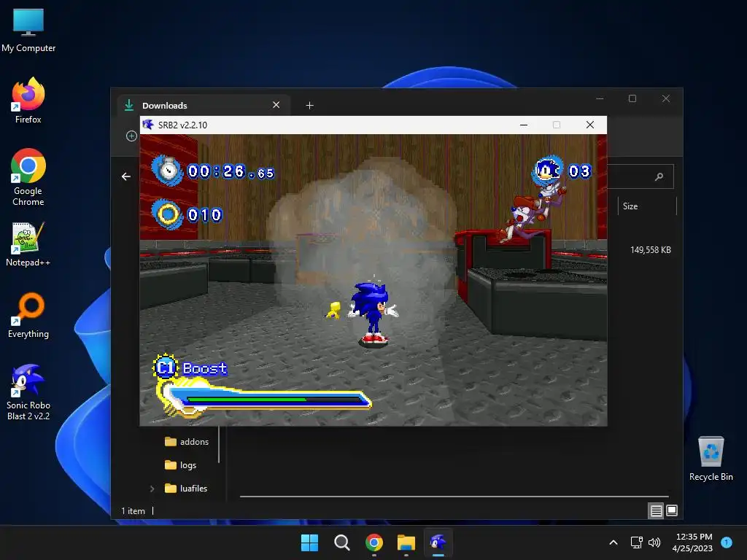The height and width of the screenshot is (560, 747).
Task: Click the File Explorer search magnifier
Action: coord(659,176)
